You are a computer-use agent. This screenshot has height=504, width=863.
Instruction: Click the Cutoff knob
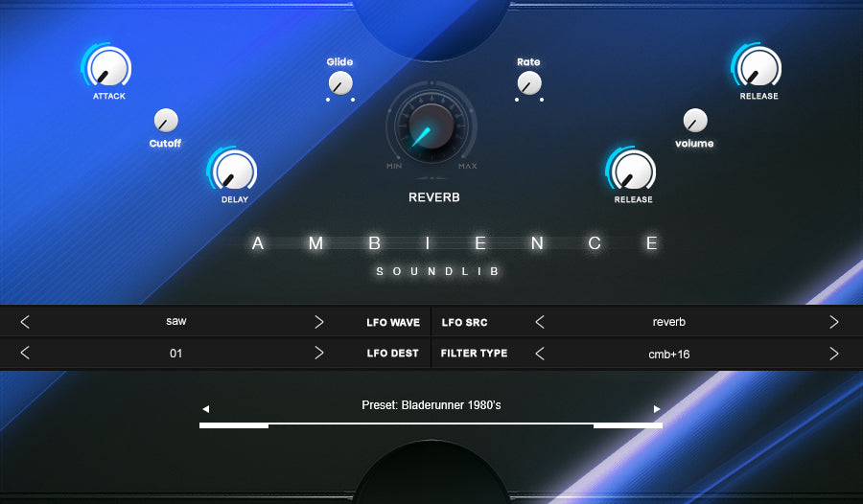click(x=166, y=121)
